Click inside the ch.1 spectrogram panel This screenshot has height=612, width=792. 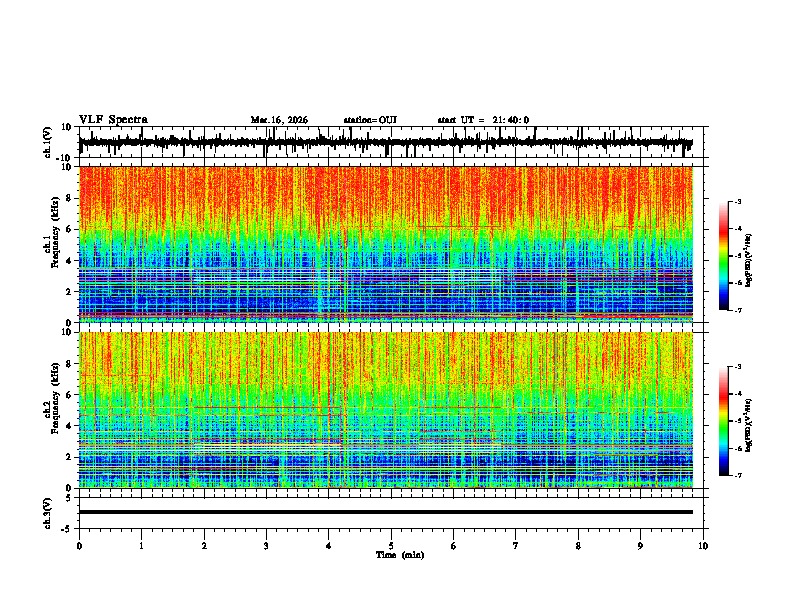click(386, 244)
